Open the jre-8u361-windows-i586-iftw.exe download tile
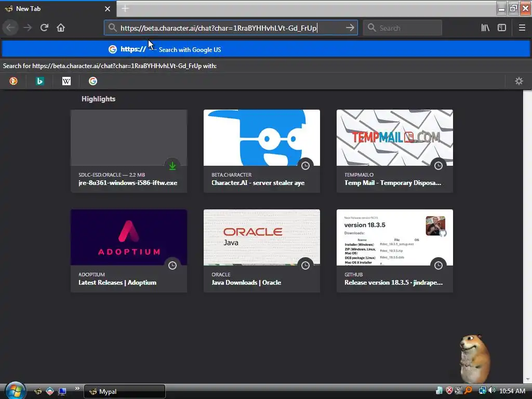 pos(129,151)
